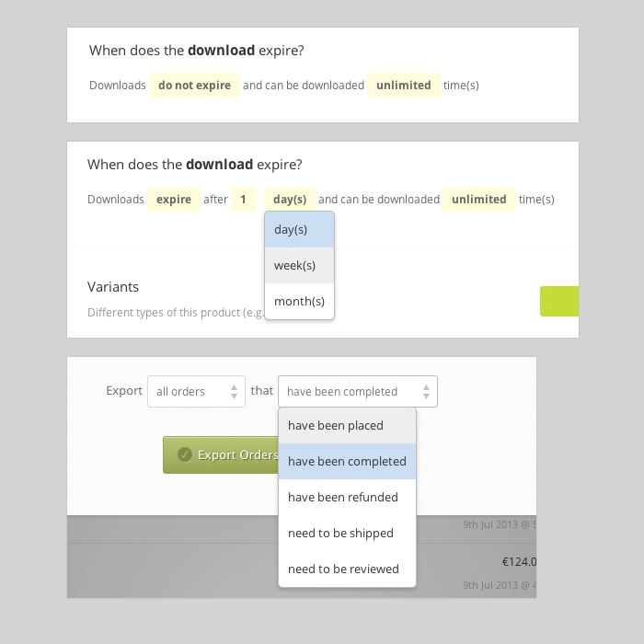Click the "1" expiry number field
644x644 pixels.
(243, 200)
